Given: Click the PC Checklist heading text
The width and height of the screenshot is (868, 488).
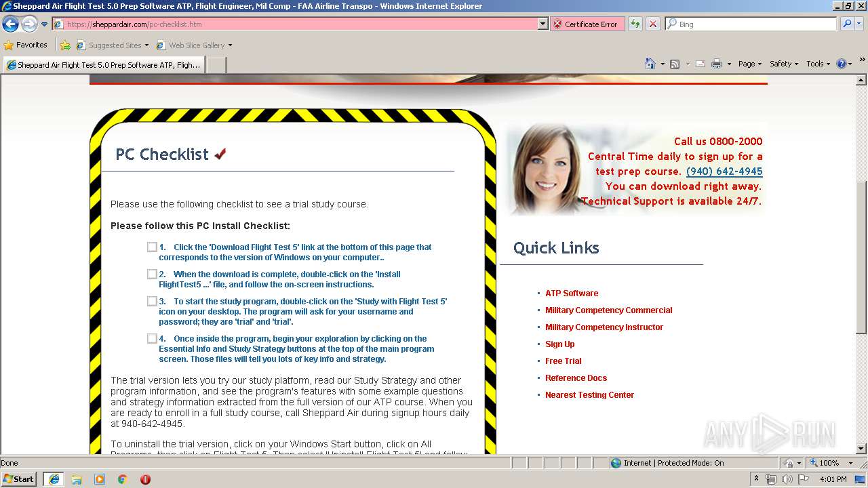Looking at the screenshot, I should (162, 155).
